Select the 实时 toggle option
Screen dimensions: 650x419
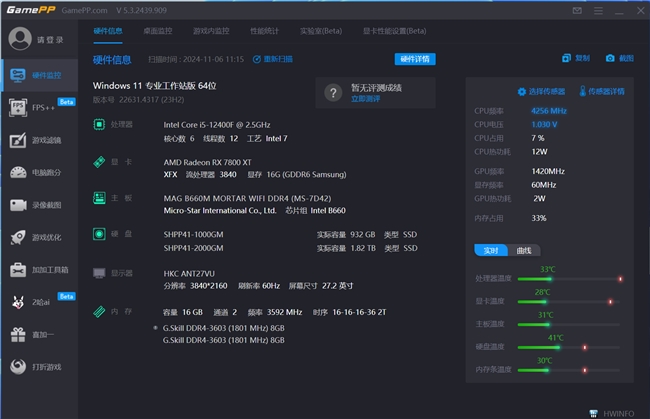coord(491,250)
